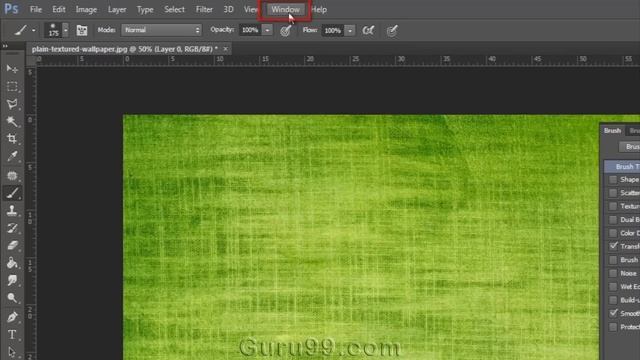Open the Edit menu

tap(58, 9)
